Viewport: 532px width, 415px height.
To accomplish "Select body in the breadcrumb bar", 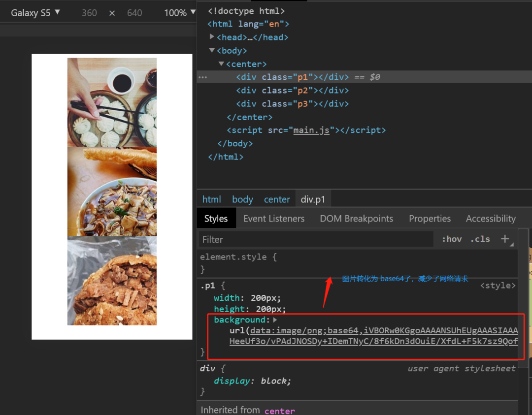I will tap(242, 199).
